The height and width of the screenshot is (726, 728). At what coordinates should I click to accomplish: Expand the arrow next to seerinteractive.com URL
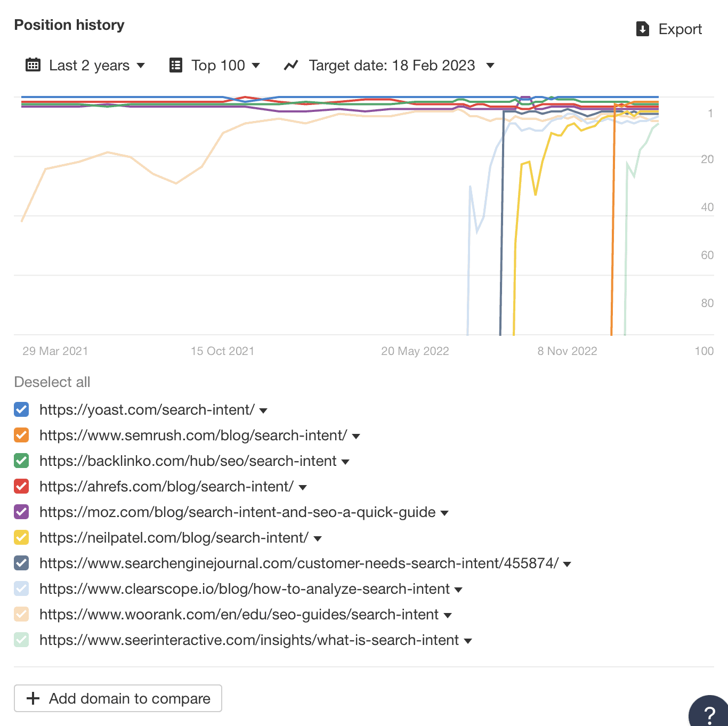(468, 641)
